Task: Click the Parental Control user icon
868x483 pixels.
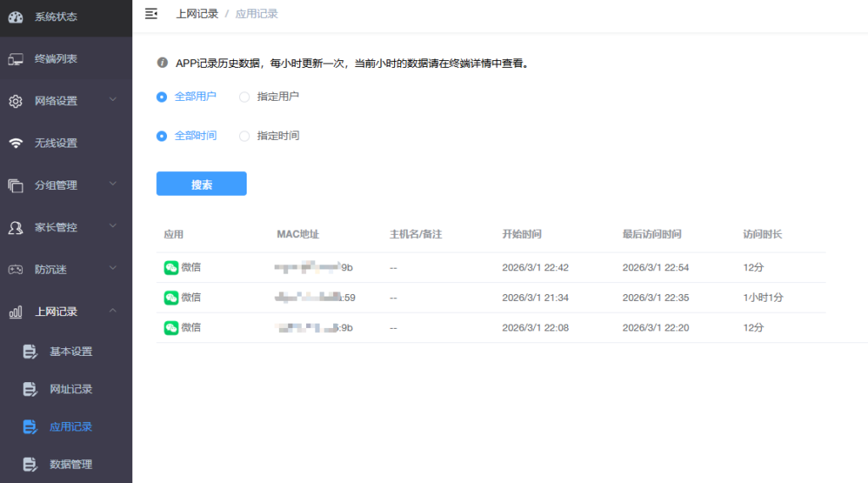Action: tap(15, 227)
